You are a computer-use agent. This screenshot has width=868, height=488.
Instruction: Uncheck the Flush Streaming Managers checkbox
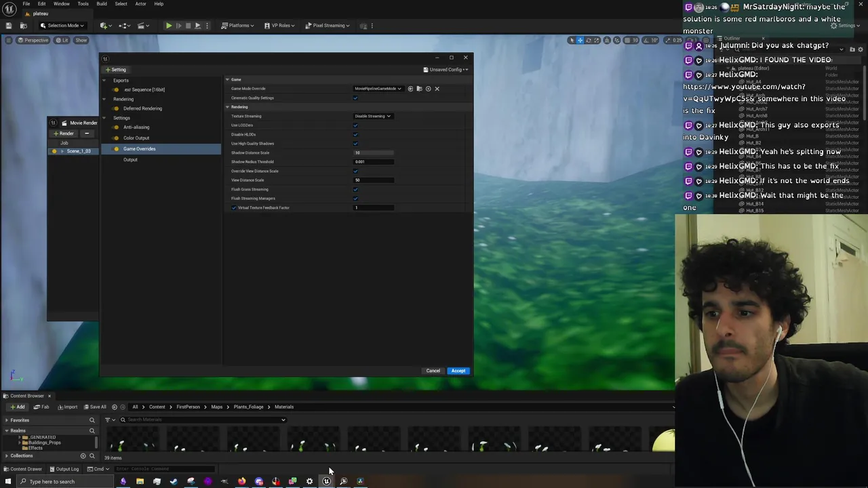[x=355, y=199]
